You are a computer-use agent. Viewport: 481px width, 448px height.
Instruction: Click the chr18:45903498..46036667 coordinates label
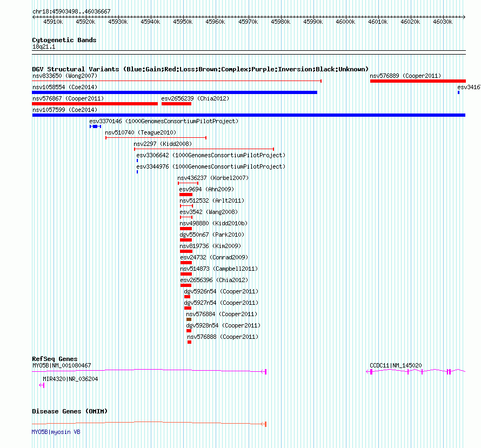[x=71, y=12]
